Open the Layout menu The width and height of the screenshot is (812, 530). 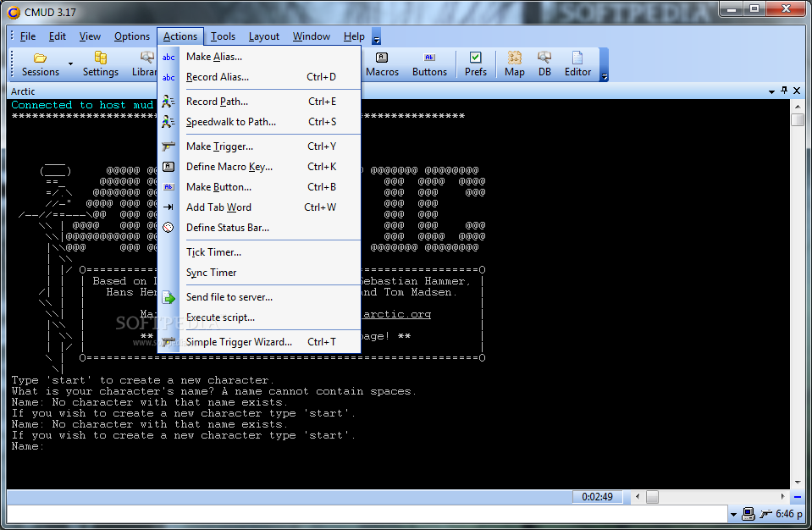pos(263,36)
